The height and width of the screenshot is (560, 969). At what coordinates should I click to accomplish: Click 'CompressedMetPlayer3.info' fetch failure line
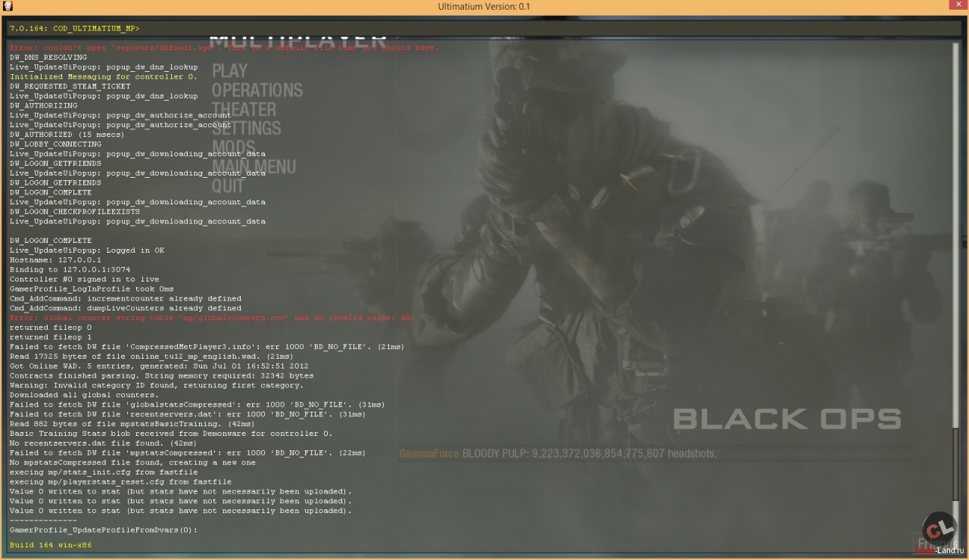pyautogui.click(x=207, y=347)
